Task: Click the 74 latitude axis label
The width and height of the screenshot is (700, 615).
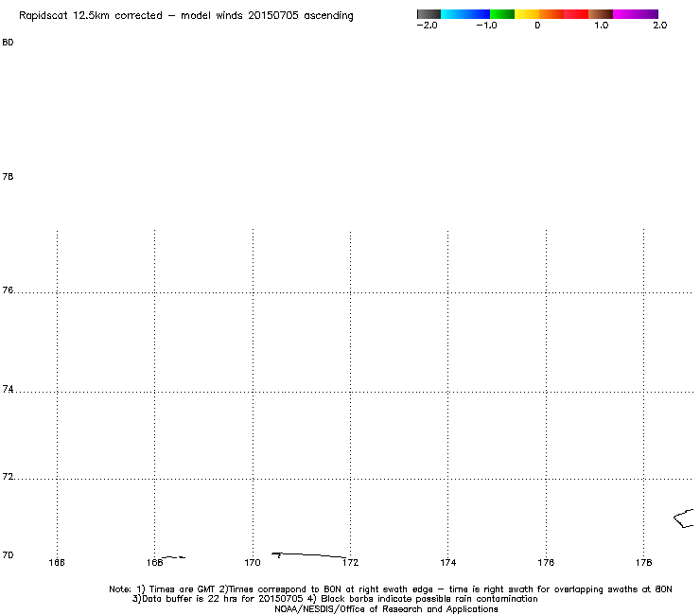Action: [8, 390]
